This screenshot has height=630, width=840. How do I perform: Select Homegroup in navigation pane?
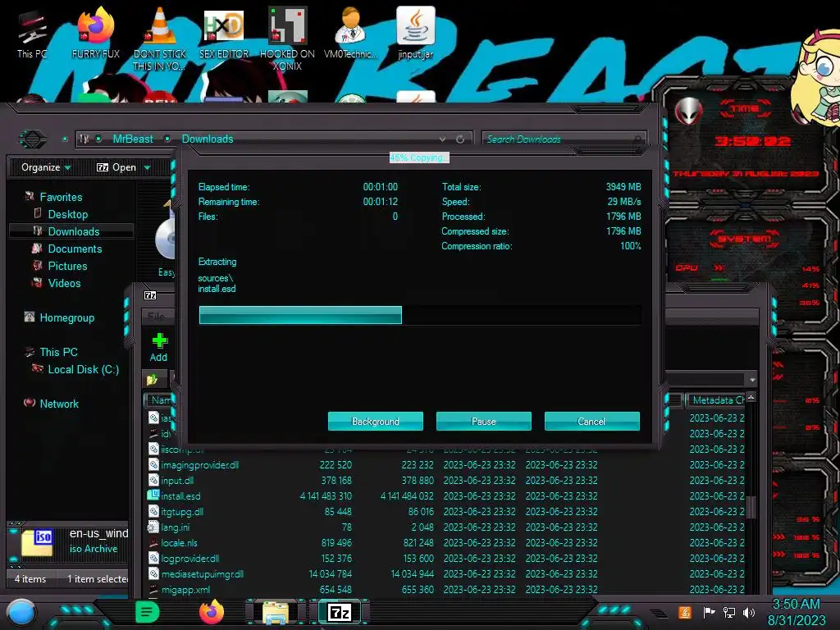tap(66, 317)
